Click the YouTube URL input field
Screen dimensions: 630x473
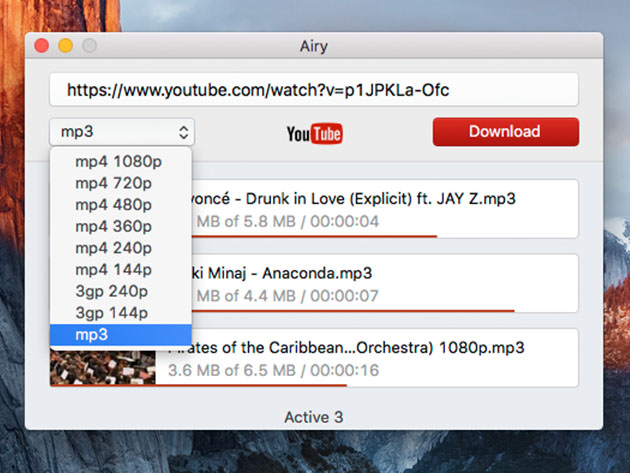pos(314,90)
